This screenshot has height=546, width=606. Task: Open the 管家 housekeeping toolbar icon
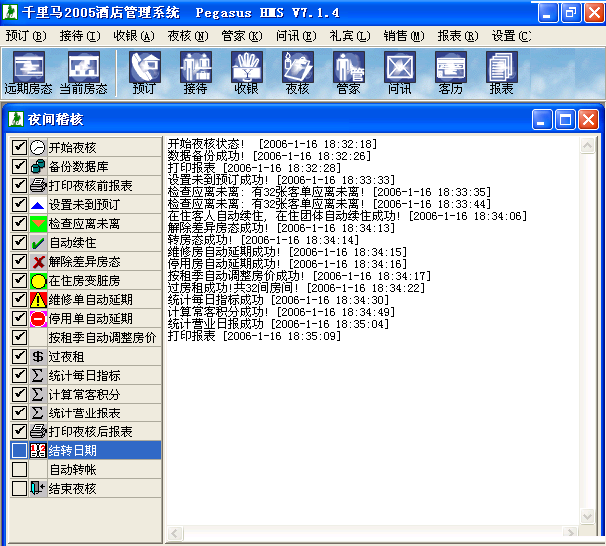coord(349,73)
